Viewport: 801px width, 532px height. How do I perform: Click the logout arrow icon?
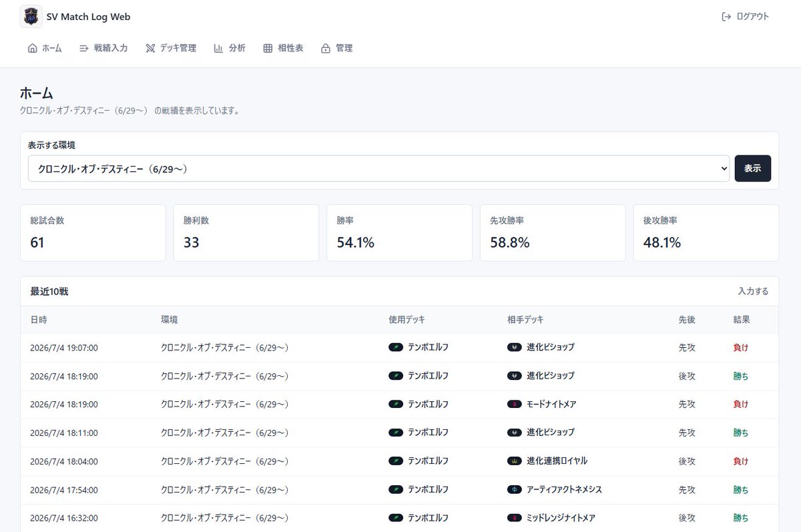pyautogui.click(x=726, y=17)
